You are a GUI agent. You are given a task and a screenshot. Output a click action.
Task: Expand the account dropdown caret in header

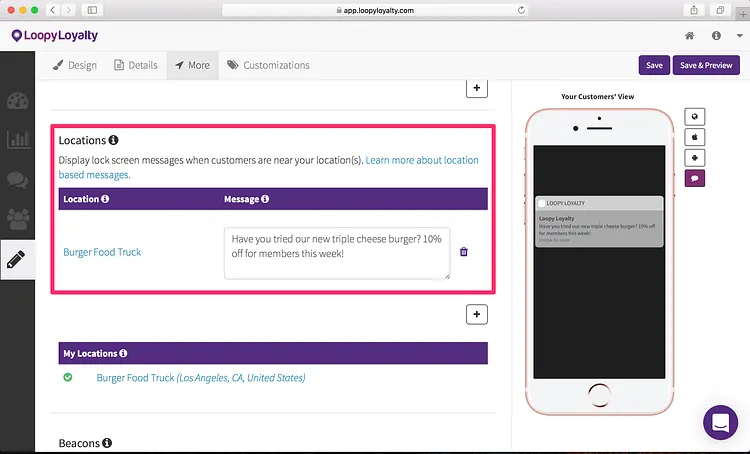[739, 36]
